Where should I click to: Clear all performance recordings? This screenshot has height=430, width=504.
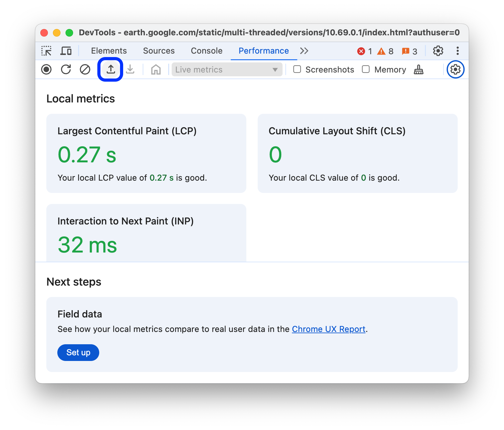[85, 70]
